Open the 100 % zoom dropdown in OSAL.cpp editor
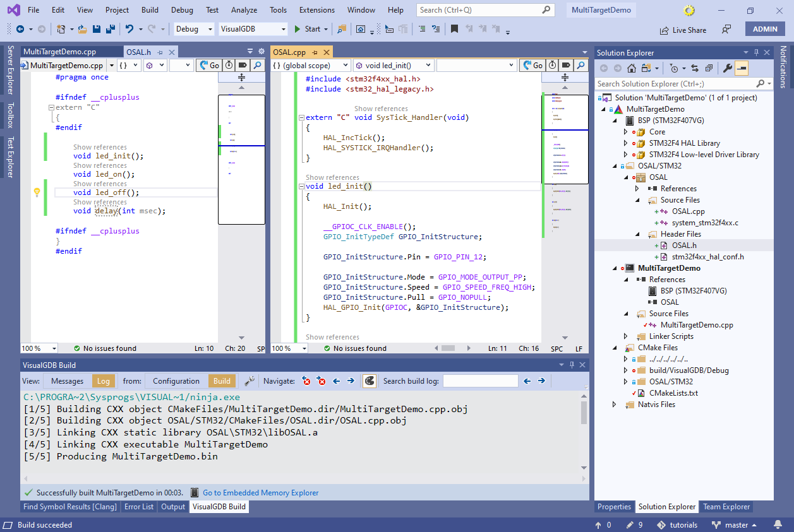 [x=290, y=348]
